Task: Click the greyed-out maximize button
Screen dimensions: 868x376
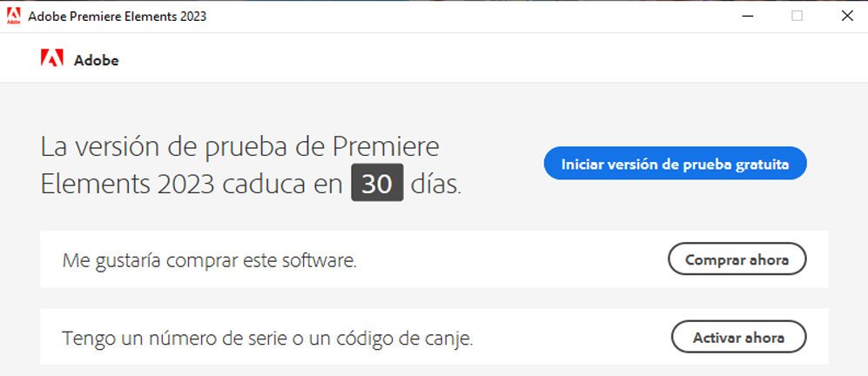Action: pos(797,16)
